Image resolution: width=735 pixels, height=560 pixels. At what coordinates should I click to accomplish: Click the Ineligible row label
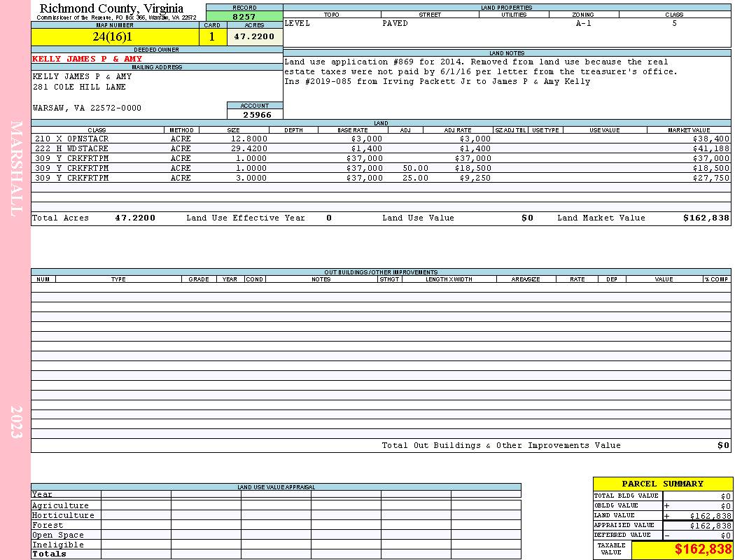coord(58,545)
